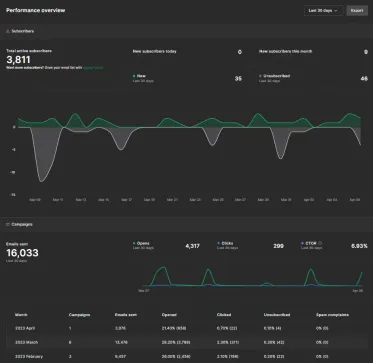
Task: Open the Last 30 days date range dropdown
Action: click(323, 11)
